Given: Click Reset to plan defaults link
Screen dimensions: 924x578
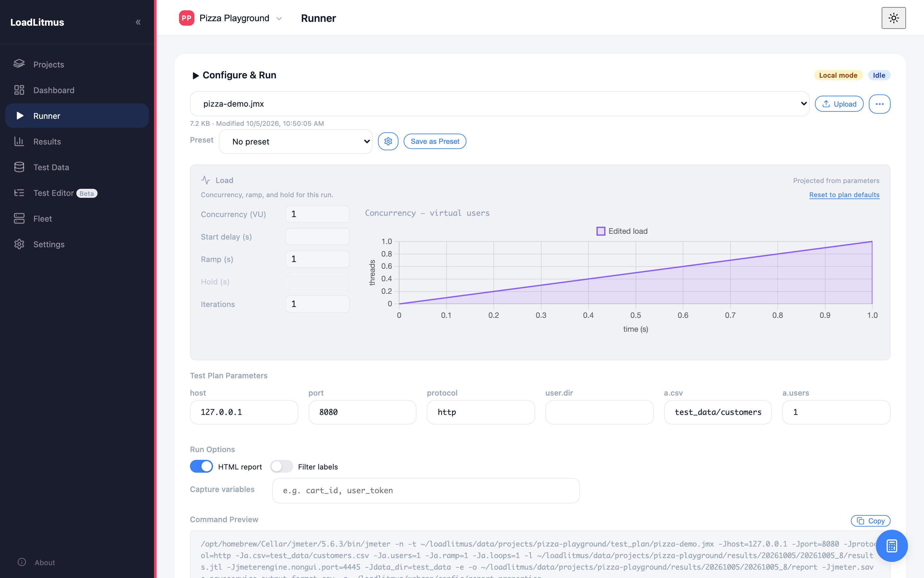Looking at the screenshot, I should [844, 195].
